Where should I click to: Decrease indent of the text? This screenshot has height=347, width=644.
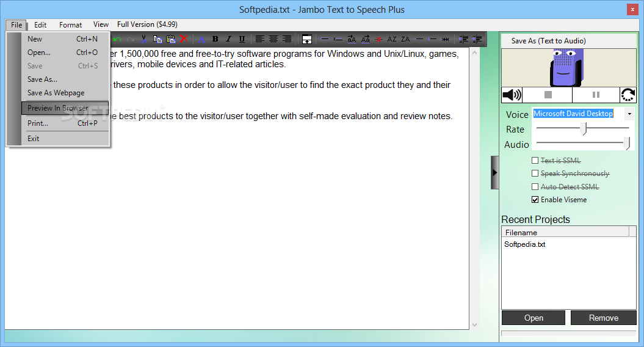click(463, 40)
